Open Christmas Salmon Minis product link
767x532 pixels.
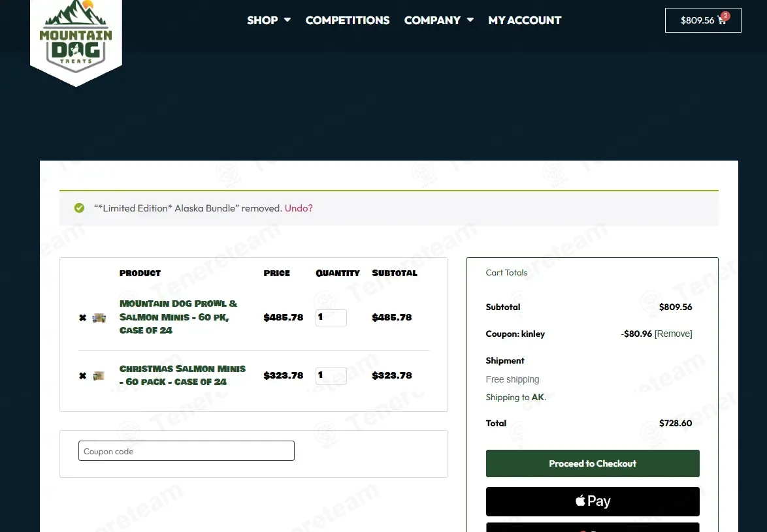(x=182, y=375)
